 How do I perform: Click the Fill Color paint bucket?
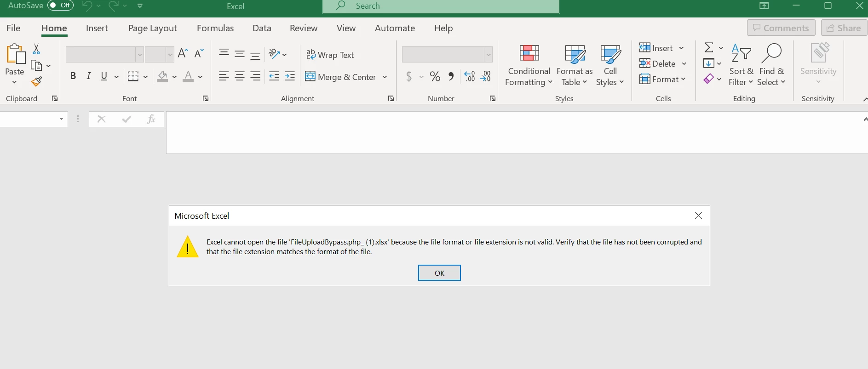162,76
